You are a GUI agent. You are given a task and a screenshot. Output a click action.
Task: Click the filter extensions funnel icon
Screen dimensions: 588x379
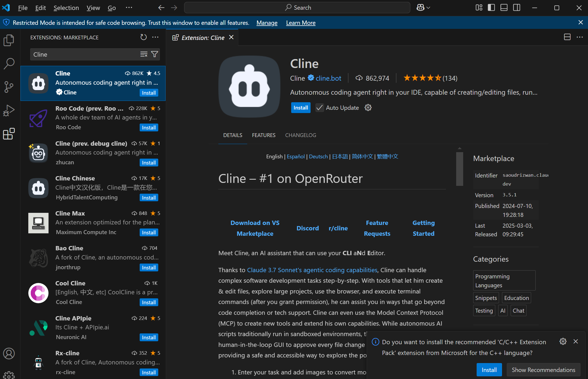154,54
